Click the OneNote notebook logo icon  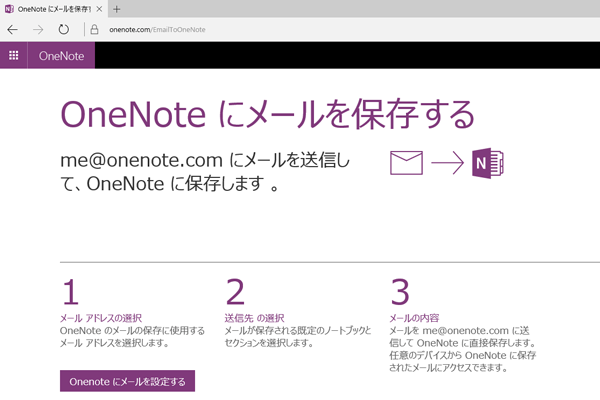(x=488, y=163)
